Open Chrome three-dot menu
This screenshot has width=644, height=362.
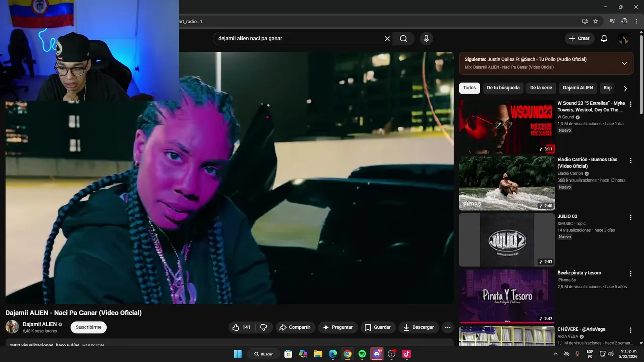coord(636,21)
